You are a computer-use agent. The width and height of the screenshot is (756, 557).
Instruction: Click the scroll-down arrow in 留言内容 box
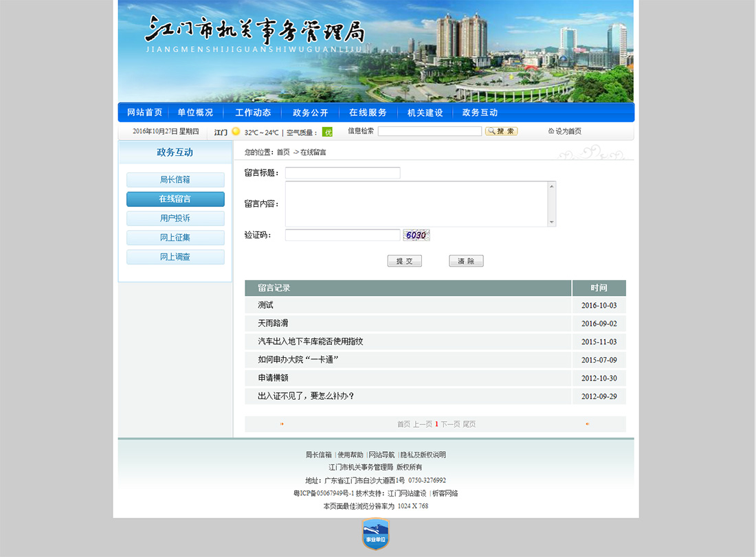click(x=551, y=222)
